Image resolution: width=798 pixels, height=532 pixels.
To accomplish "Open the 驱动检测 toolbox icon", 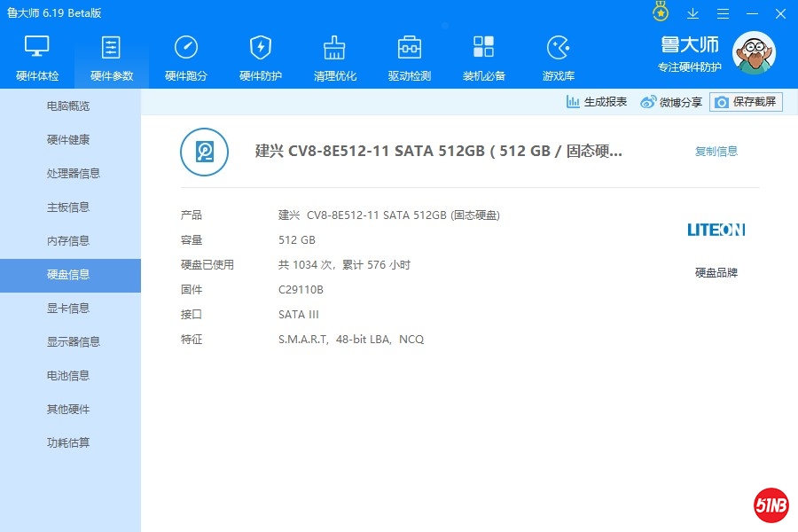I will click(x=409, y=48).
